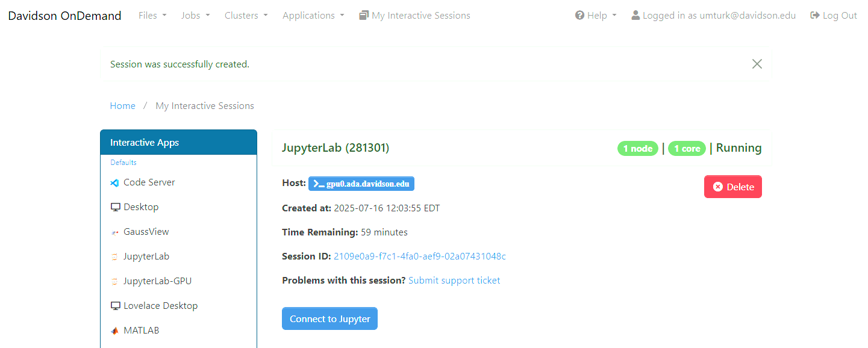Viewport: 868px width, 348px height.
Task: Click the Davidson OnDemand brand link
Action: coord(64,16)
